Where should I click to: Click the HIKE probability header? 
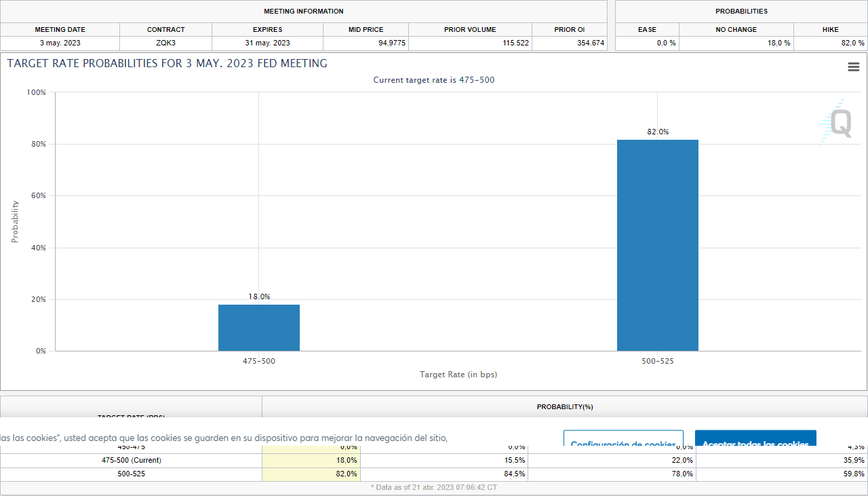[830, 30]
